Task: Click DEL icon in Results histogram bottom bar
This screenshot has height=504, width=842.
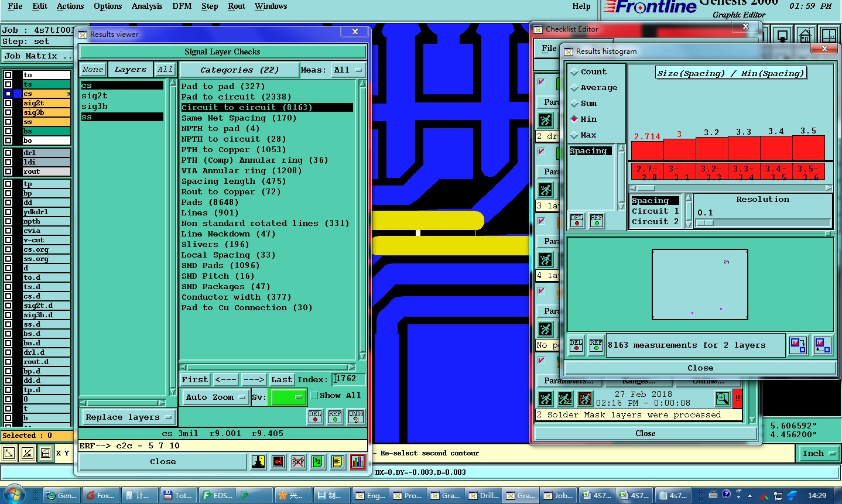Action: [x=576, y=345]
